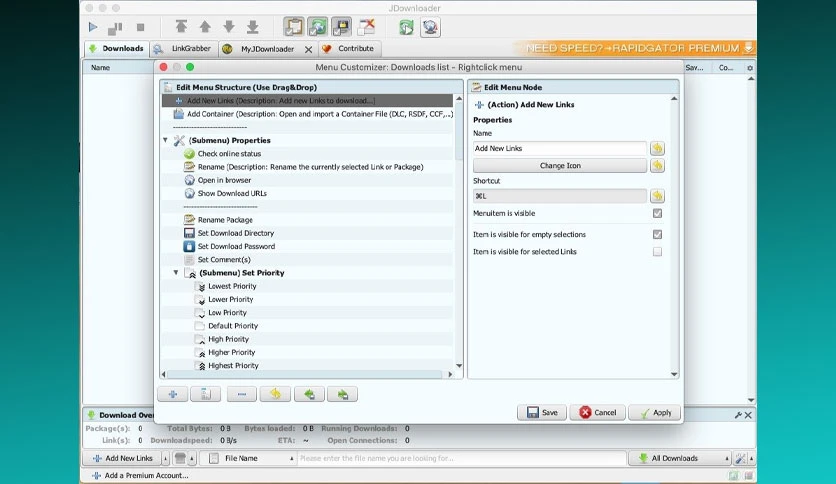Select Set Download Directory entry
Image resolution: width=836 pixels, height=484 pixels.
236,233
